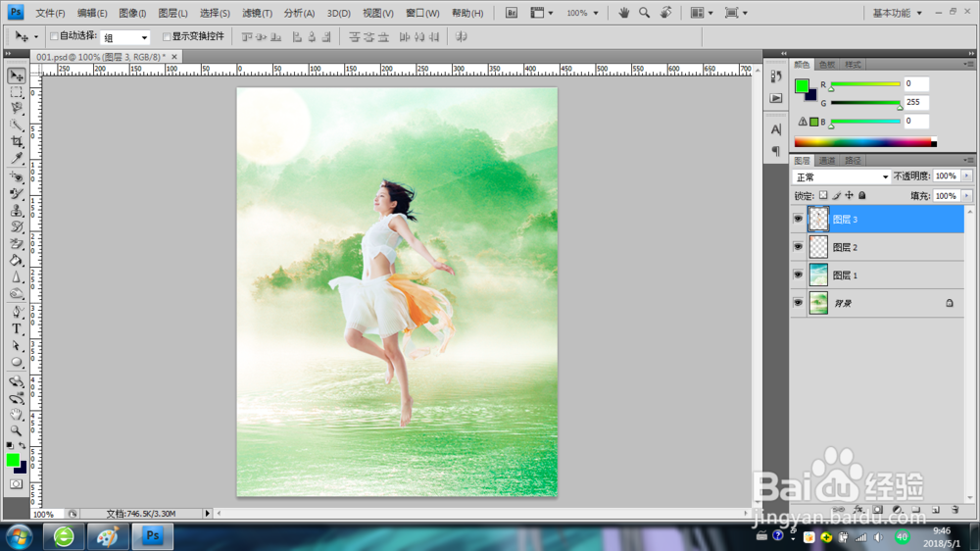
Task: Select the Spot Healing Brush tool
Action: 17,177
